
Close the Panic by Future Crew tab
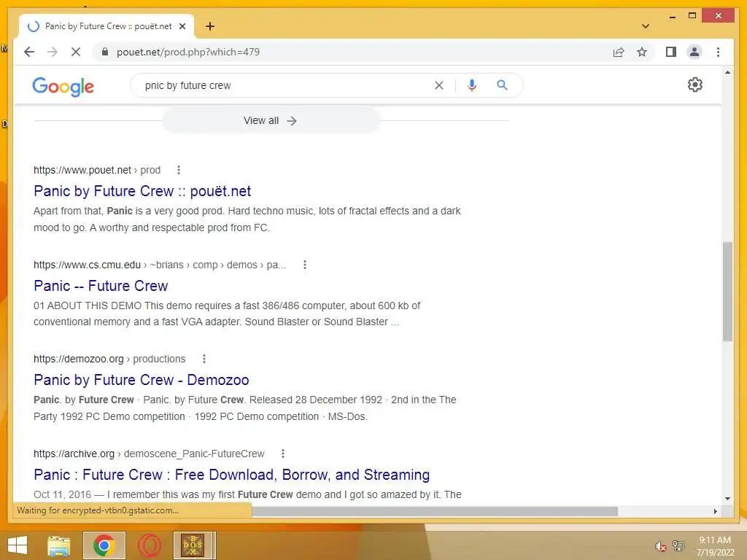[x=182, y=26]
